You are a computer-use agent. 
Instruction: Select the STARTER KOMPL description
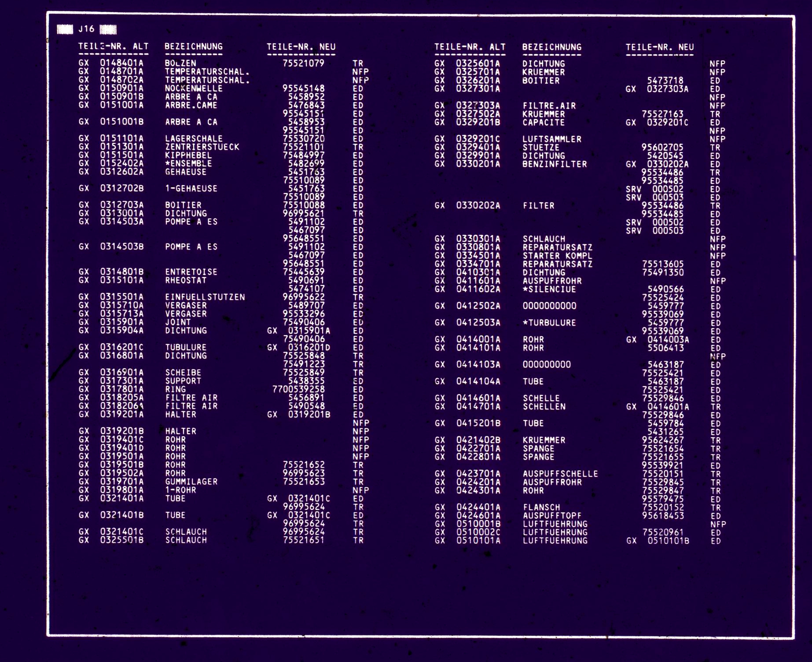[557, 256]
